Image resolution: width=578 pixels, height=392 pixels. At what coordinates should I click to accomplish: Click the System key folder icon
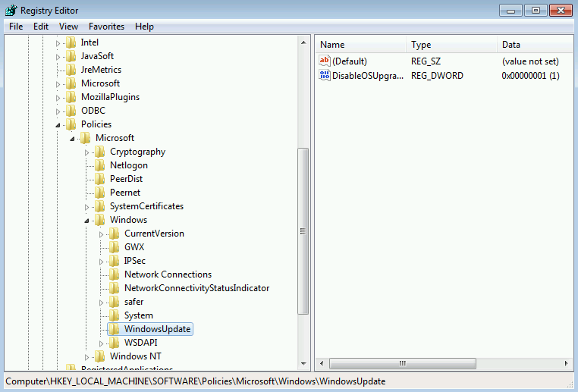pos(114,315)
